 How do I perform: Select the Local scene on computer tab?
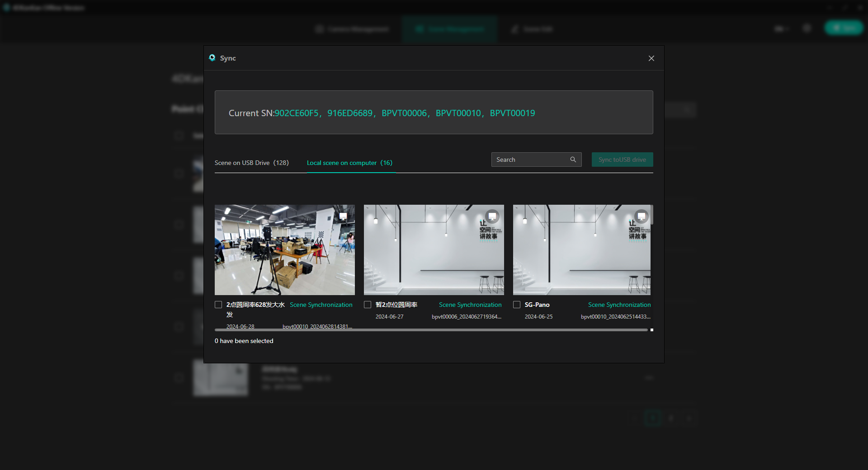tap(349, 163)
